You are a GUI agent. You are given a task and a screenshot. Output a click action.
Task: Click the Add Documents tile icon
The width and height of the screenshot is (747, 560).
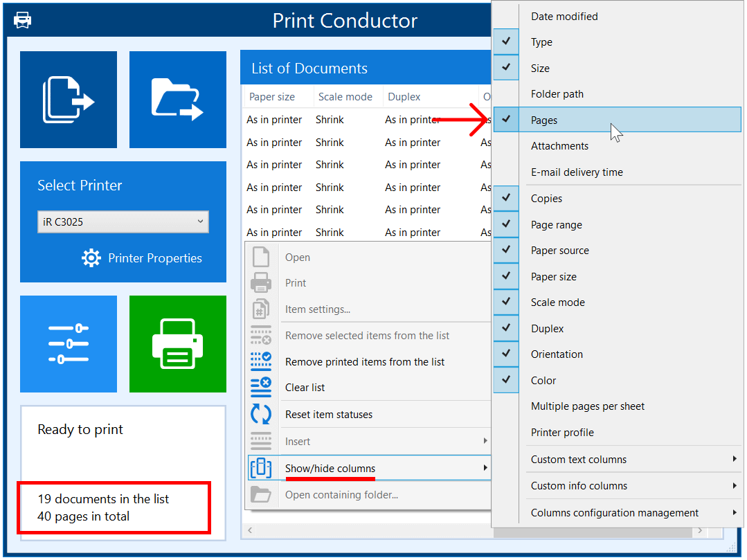point(68,100)
